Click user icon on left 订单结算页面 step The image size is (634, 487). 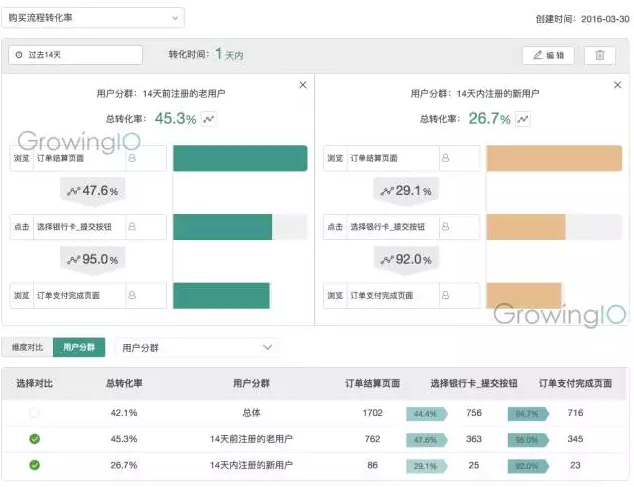[x=132, y=158]
